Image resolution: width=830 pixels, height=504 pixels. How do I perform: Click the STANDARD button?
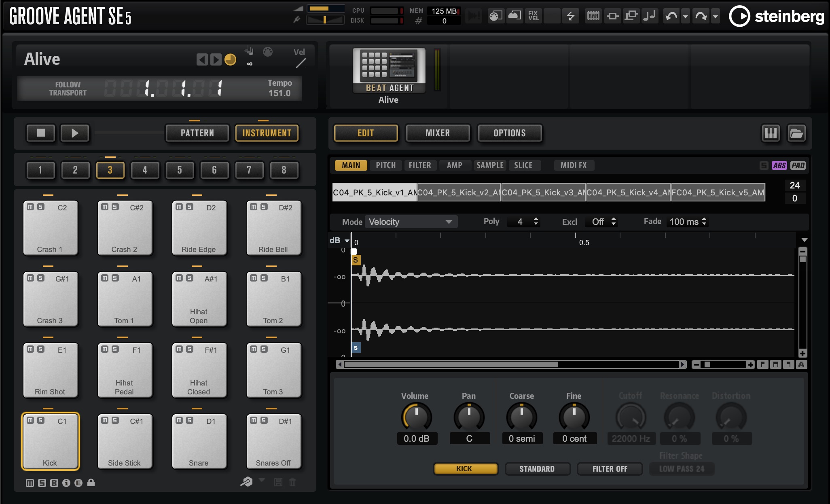tap(537, 469)
